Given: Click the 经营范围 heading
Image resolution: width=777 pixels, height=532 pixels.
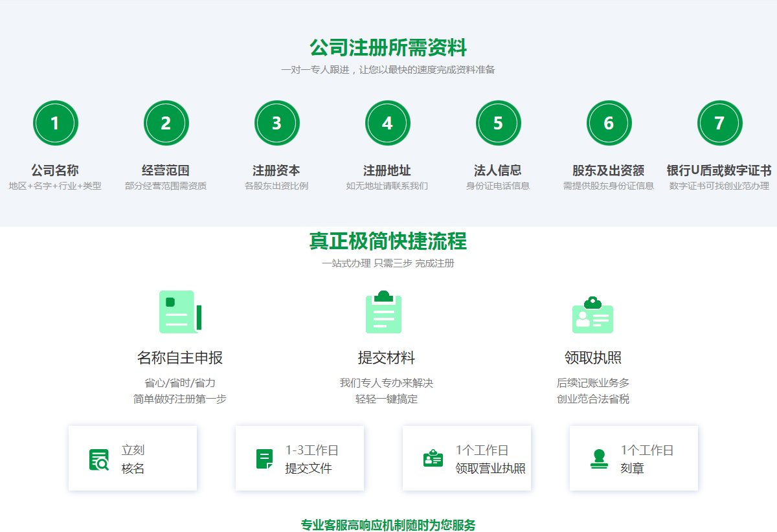Looking at the screenshot, I should 166,170.
